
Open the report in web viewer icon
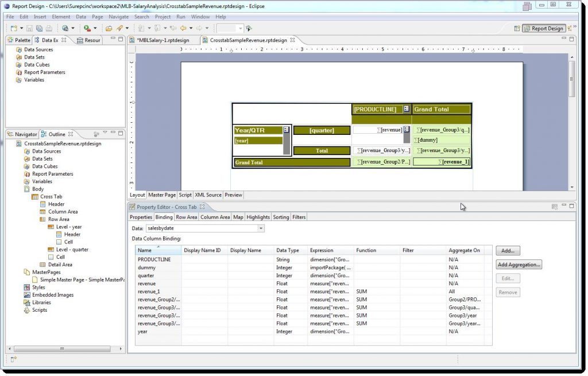point(66,28)
